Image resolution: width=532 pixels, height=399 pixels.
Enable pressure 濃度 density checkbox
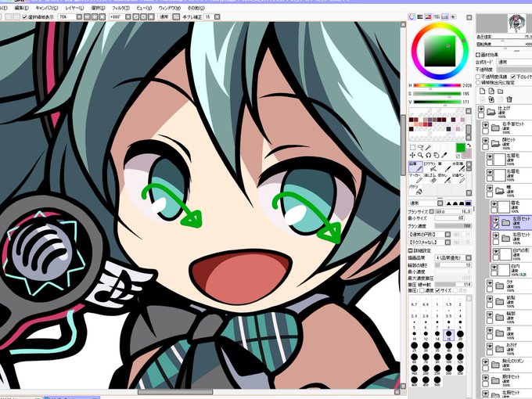tap(422, 291)
